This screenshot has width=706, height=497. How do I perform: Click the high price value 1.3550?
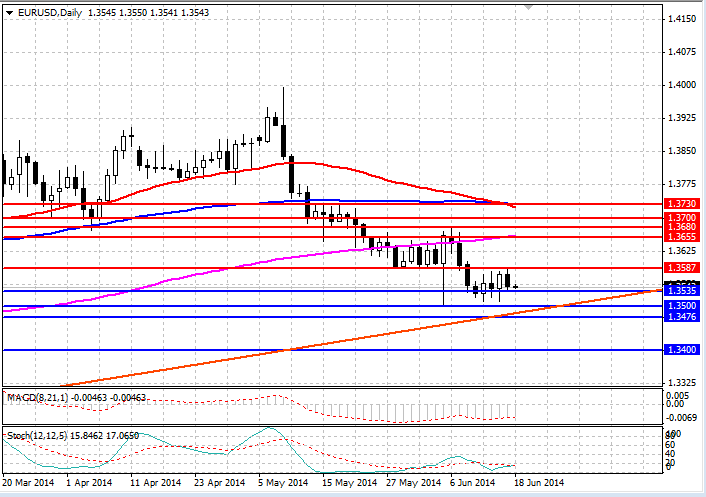133,13
